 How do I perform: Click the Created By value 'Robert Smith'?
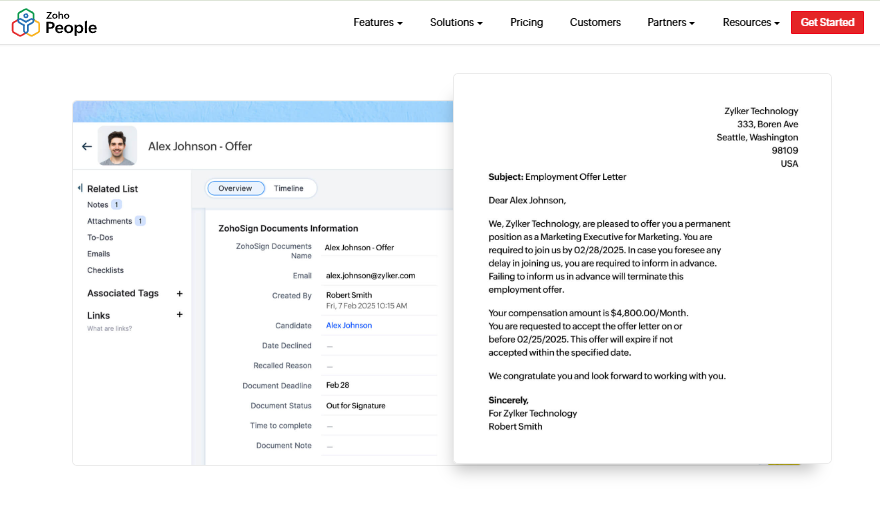[349, 295]
